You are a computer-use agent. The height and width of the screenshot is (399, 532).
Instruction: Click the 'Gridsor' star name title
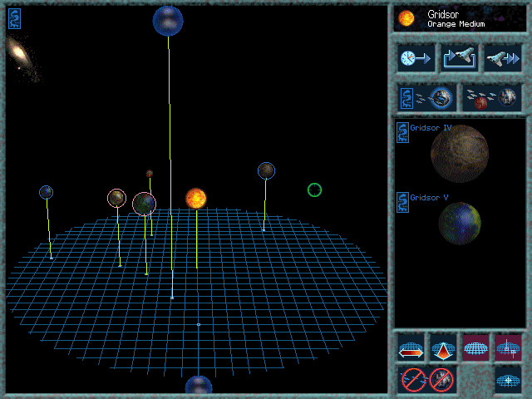coord(443,14)
